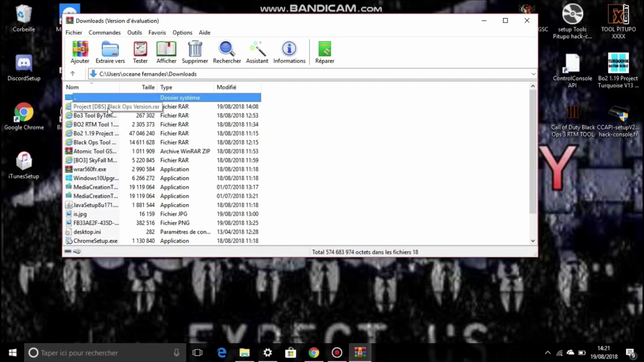This screenshot has height=362, width=644.
Task: Open the Aide menu
Action: [204, 32]
